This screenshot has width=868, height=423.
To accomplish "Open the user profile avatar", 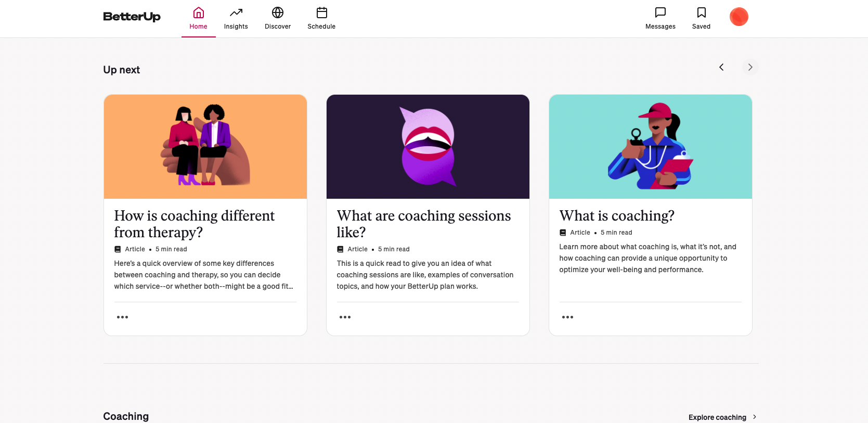I will 739,17.
